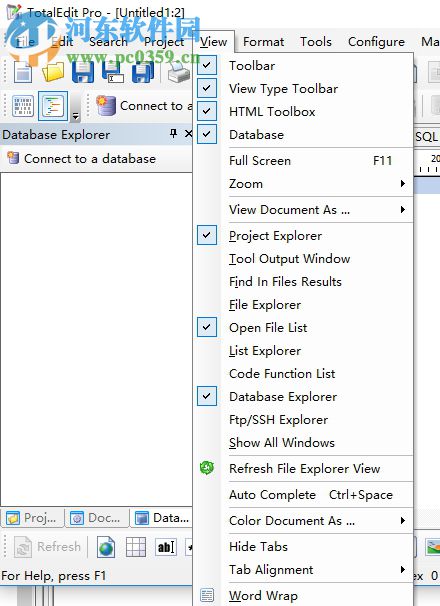The height and width of the screenshot is (606, 440).
Task: Open the Configure menu
Action: click(376, 41)
